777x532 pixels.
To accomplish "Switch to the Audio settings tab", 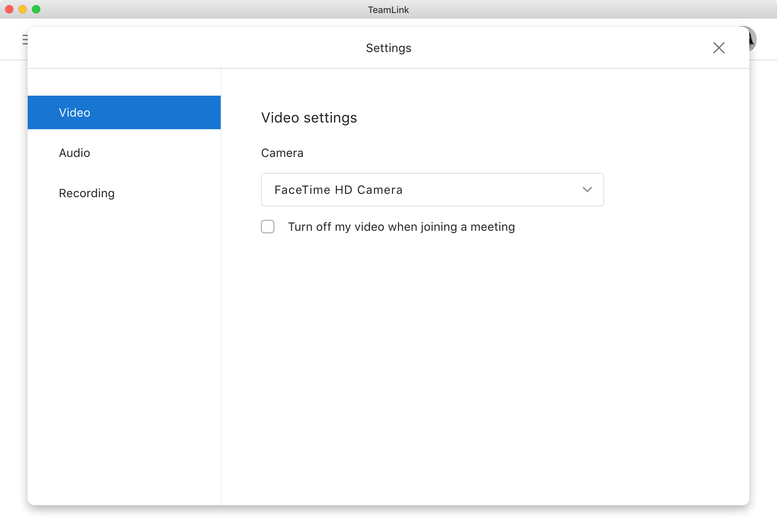I will click(124, 153).
